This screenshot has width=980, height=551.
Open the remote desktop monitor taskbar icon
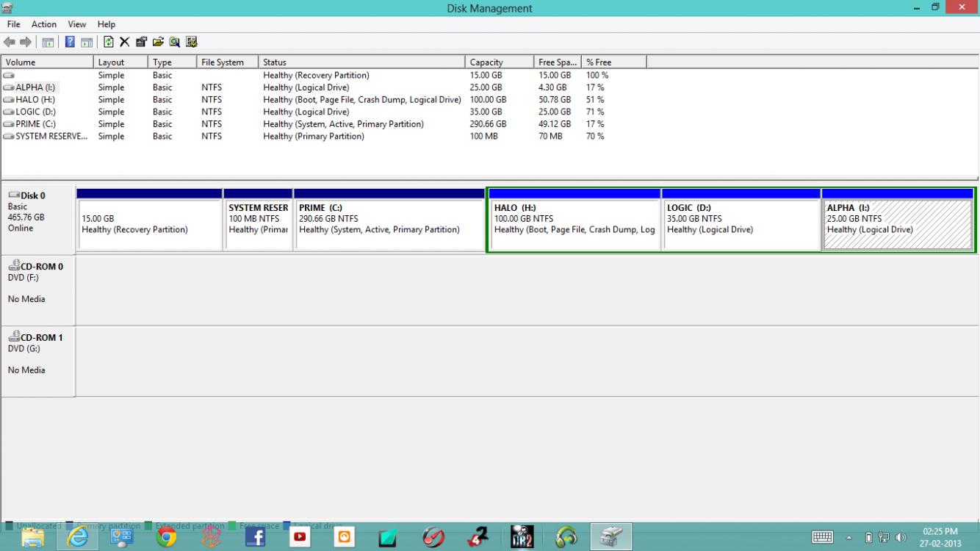[x=121, y=537]
